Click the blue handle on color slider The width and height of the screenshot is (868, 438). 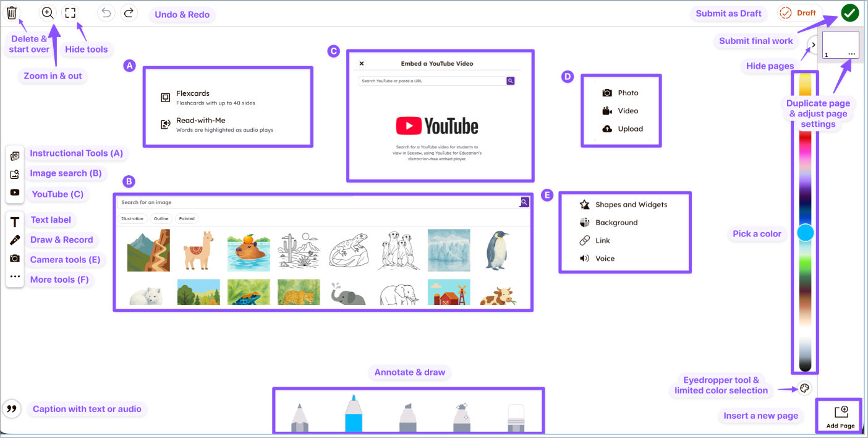pyautogui.click(x=805, y=233)
